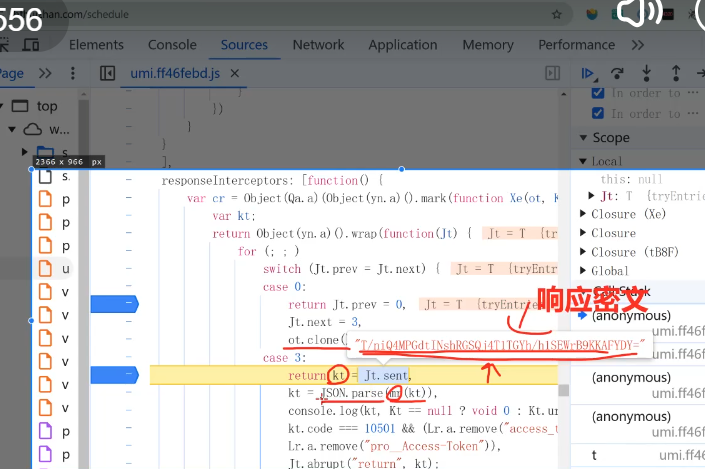The height and width of the screenshot is (469, 705).
Task: Click 'JSON.parse' in the code
Action: (x=352, y=393)
